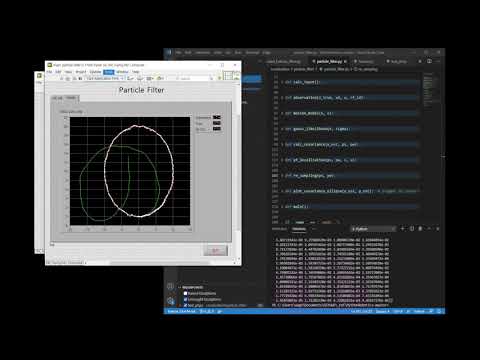Open VS Code Run menu
The width and height of the screenshot is (480, 360).
pos(238,53)
